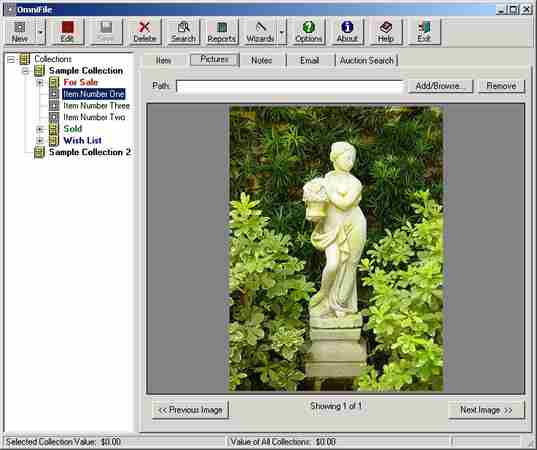Screen dimensions: 537x450
Task: Select Item Number One
Action: 94,94
